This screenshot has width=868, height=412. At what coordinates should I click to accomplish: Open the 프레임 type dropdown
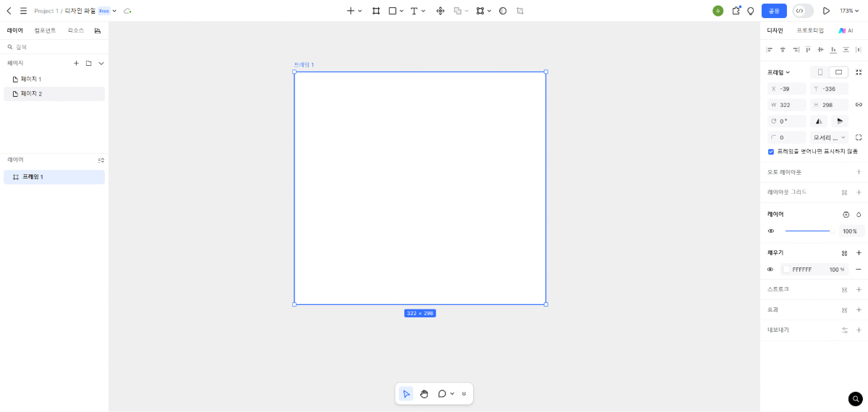coord(778,72)
